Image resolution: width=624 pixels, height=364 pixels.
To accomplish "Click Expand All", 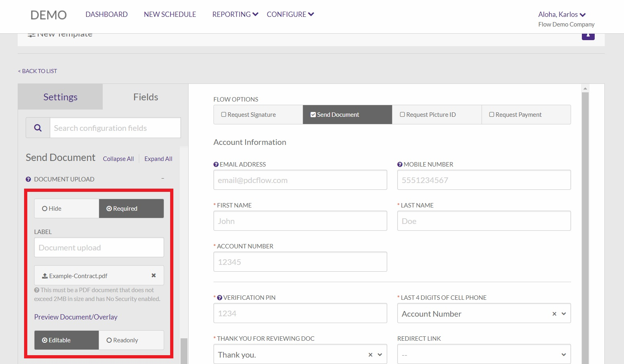I will click(159, 159).
